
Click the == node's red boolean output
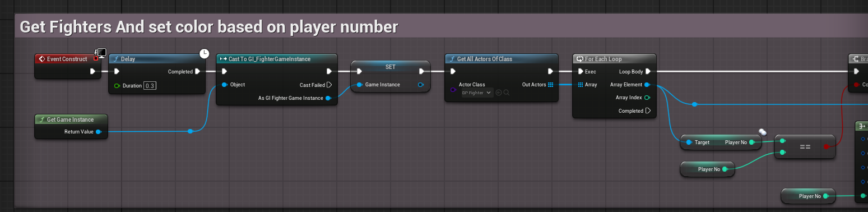click(826, 147)
